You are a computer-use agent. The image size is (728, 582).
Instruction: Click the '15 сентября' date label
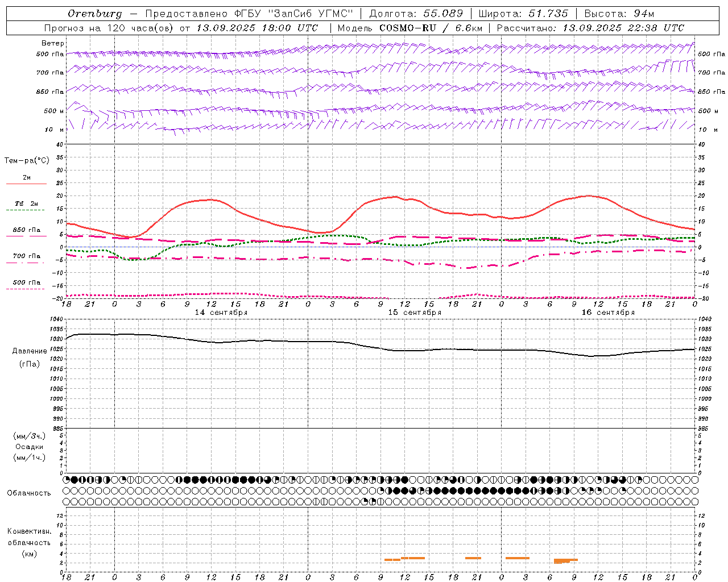point(415,313)
